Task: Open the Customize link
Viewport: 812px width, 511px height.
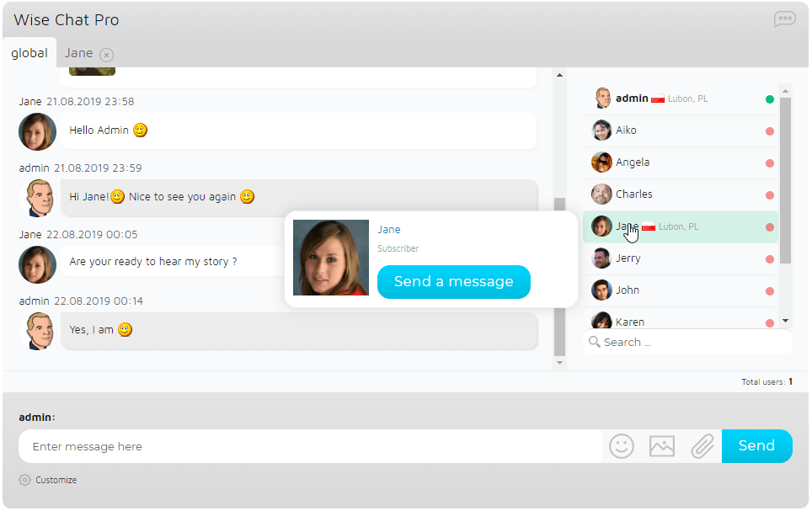Action: point(56,480)
